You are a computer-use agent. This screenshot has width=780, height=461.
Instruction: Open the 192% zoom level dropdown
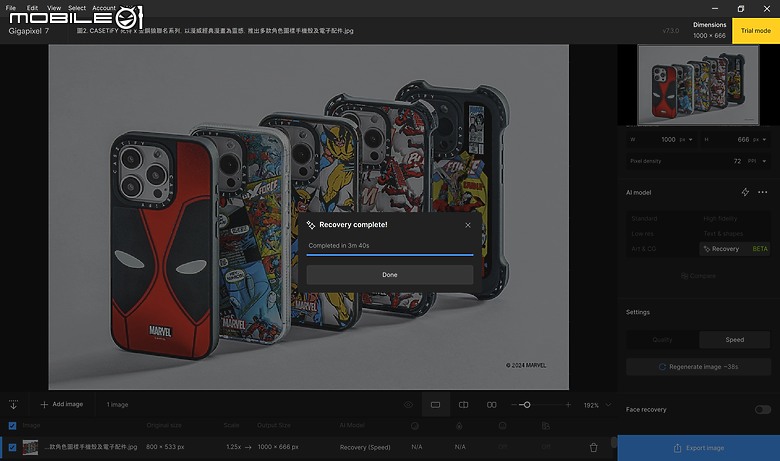coord(597,405)
